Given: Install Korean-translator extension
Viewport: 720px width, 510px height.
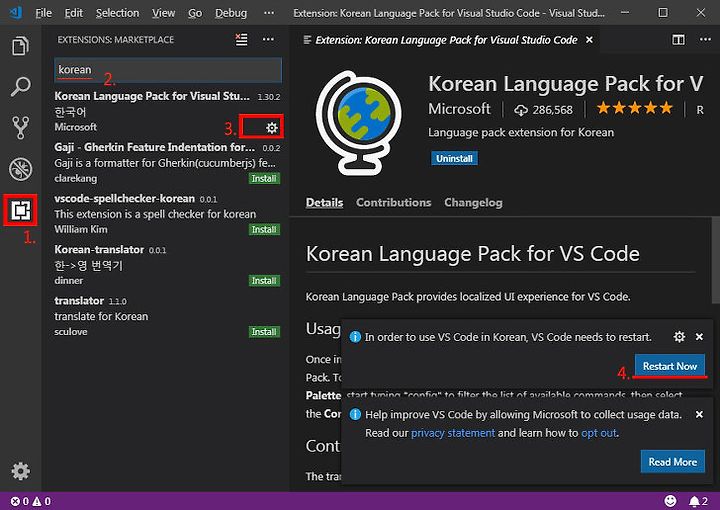Looking at the screenshot, I should pyautogui.click(x=264, y=280).
